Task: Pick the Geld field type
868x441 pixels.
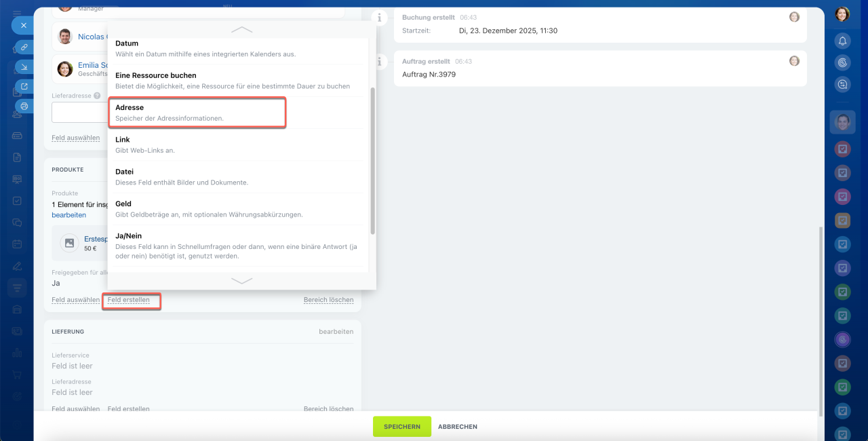Action: [238, 208]
